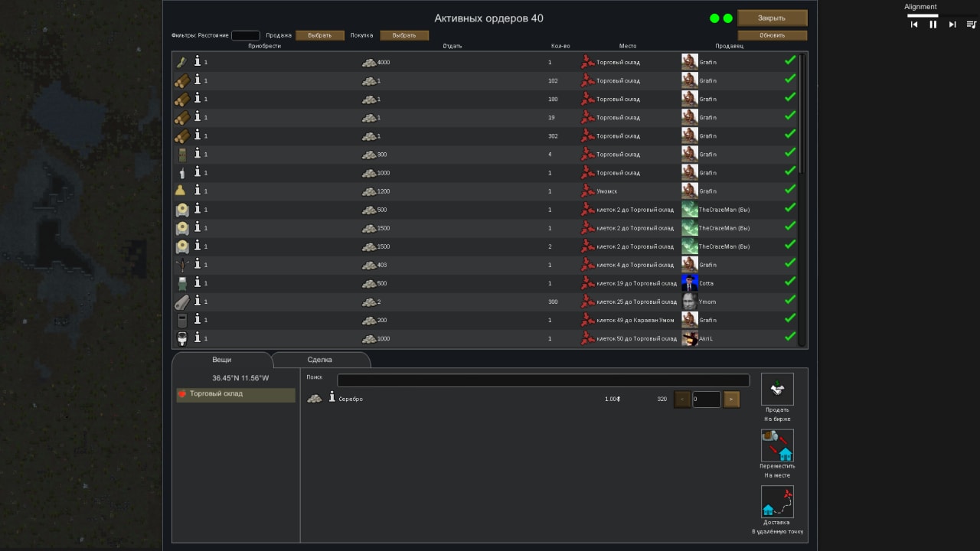Click the Обновить button
The height and width of the screenshot is (551, 980).
coord(772,35)
